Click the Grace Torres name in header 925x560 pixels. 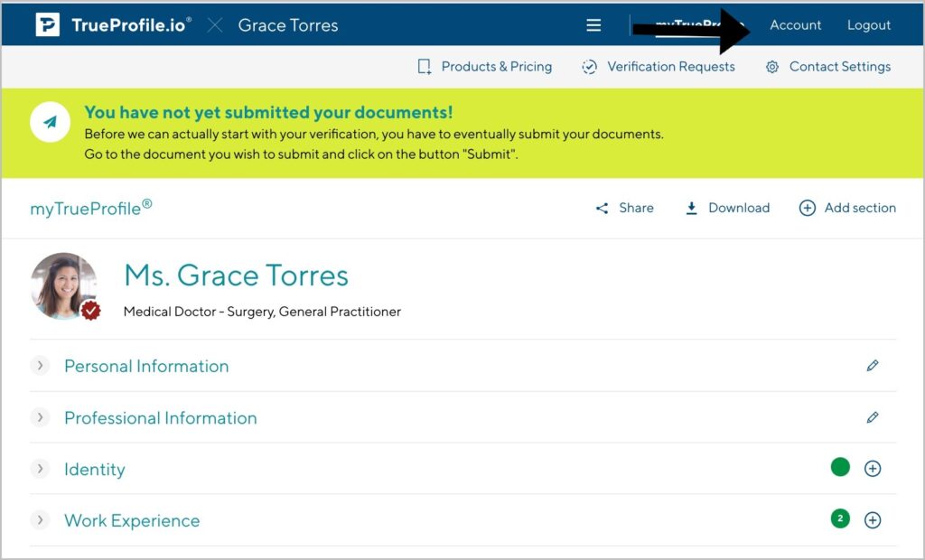[x=288, y=25]
